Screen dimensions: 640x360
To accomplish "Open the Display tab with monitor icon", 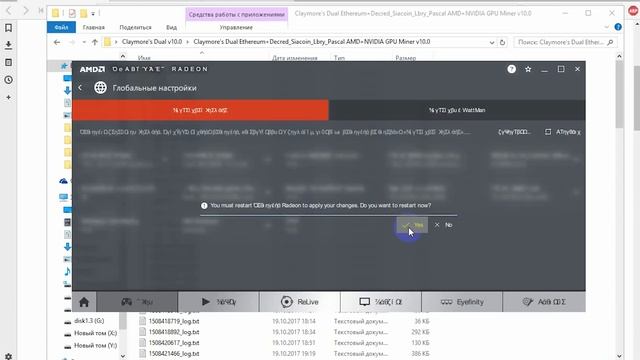I will [x=381, y=302].
